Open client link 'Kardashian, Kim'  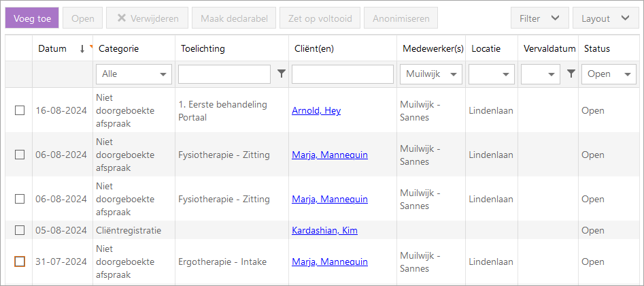(324, 230)
